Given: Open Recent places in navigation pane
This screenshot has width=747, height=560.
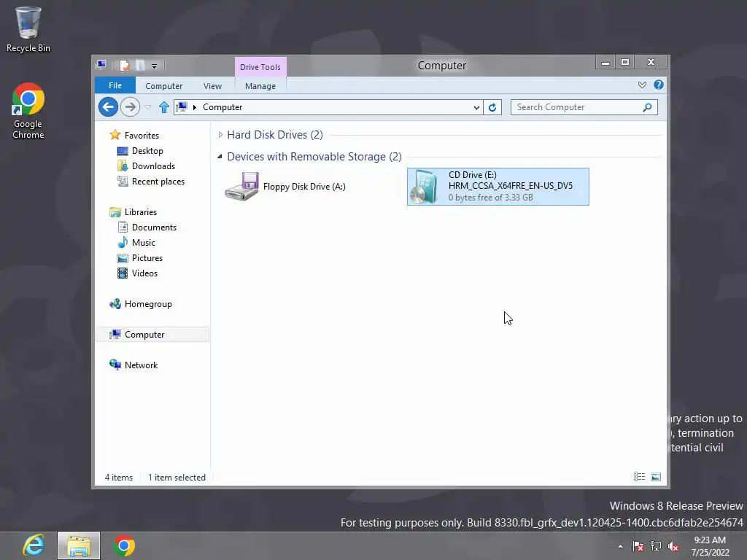Looking at the screenshot, I should click(x=158, y=181).
